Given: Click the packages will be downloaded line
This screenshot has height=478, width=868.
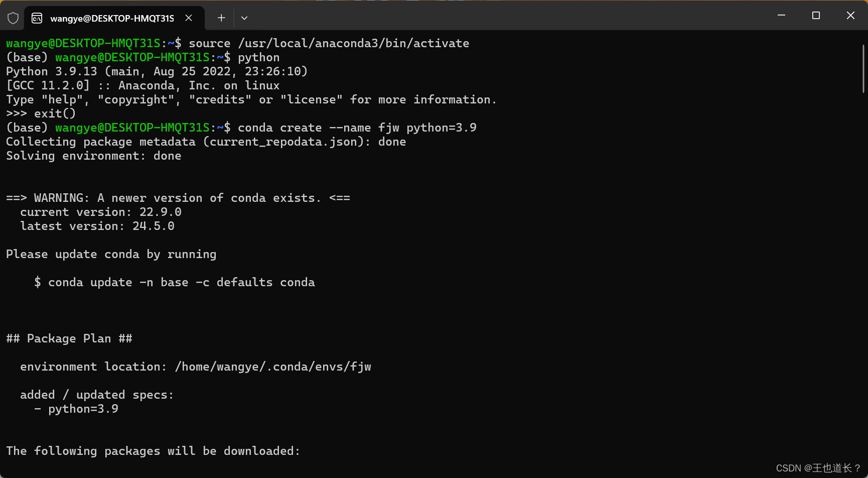Looking at the screenshot, I should point(153,451).
